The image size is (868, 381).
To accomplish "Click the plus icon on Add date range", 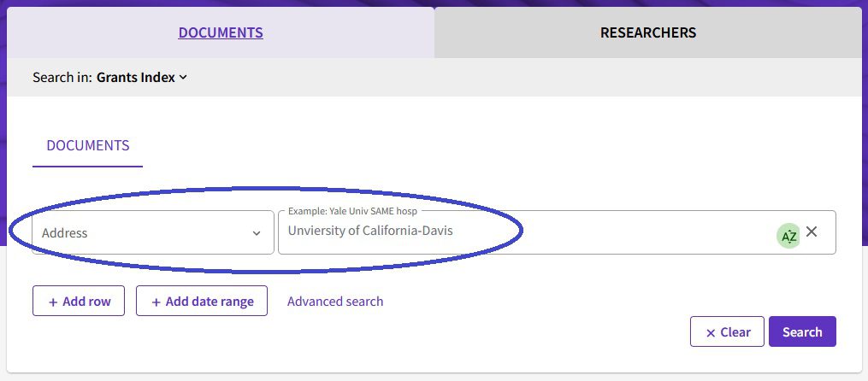I will [x=156, y=302].
